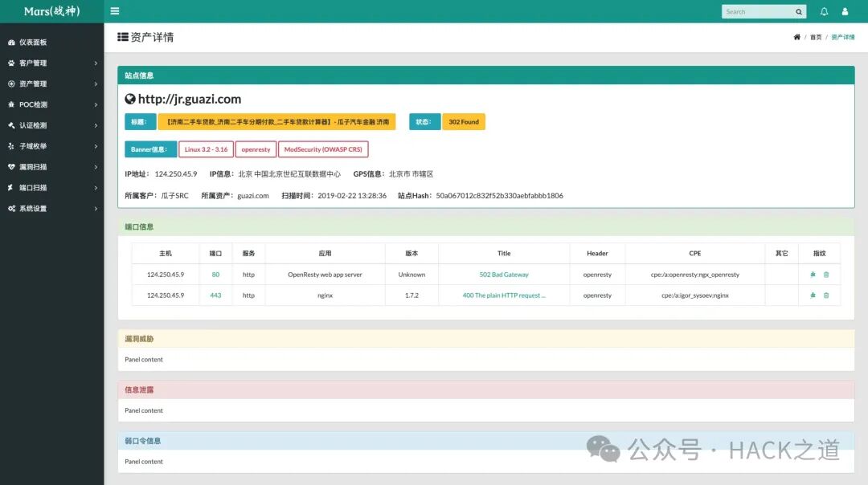Select the POC检测 bug icon
Screen dimensions: 868x485
tap(10, 104)
